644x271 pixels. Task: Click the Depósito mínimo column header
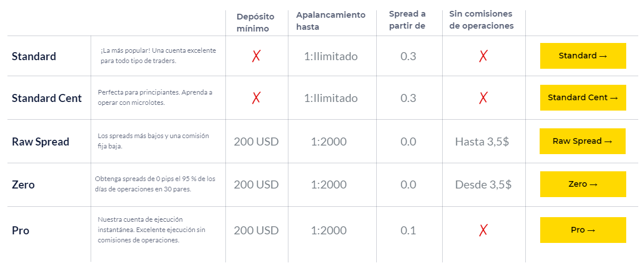point(255,22)
